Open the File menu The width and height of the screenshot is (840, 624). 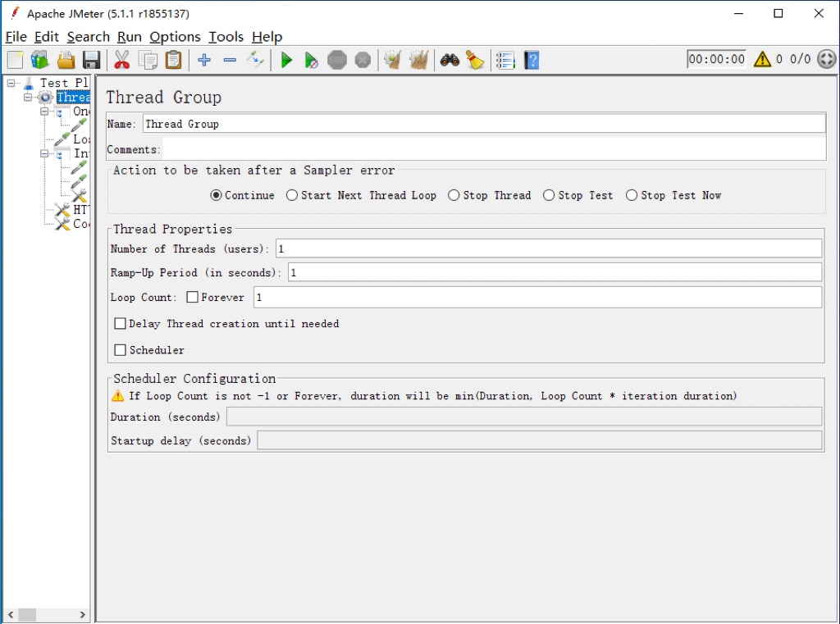point(16,37)
